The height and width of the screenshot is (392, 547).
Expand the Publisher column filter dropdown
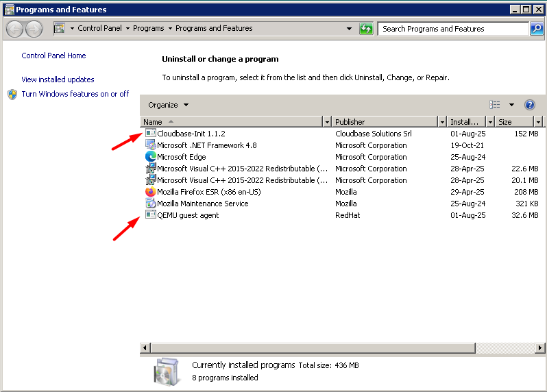coord(441,122)
